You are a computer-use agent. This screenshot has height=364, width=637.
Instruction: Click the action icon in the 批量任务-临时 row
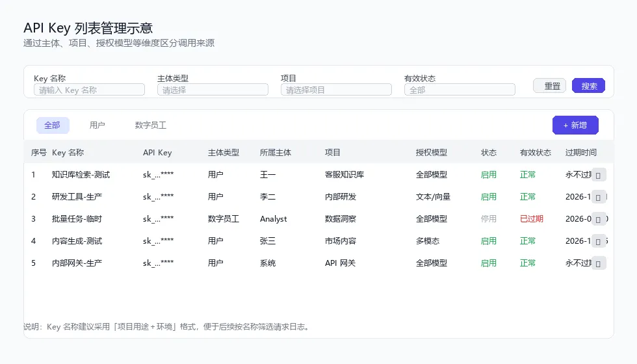tap(599, 220)
